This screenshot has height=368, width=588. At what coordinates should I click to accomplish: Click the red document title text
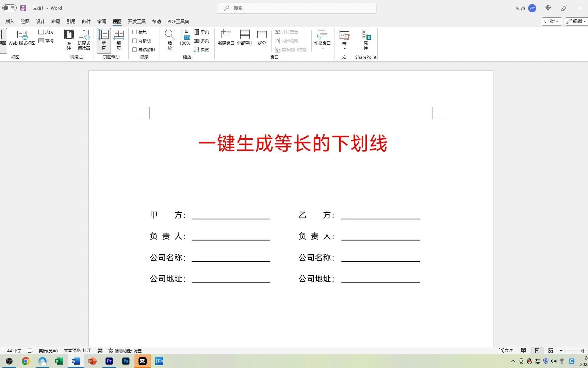[x=292, y=143]
